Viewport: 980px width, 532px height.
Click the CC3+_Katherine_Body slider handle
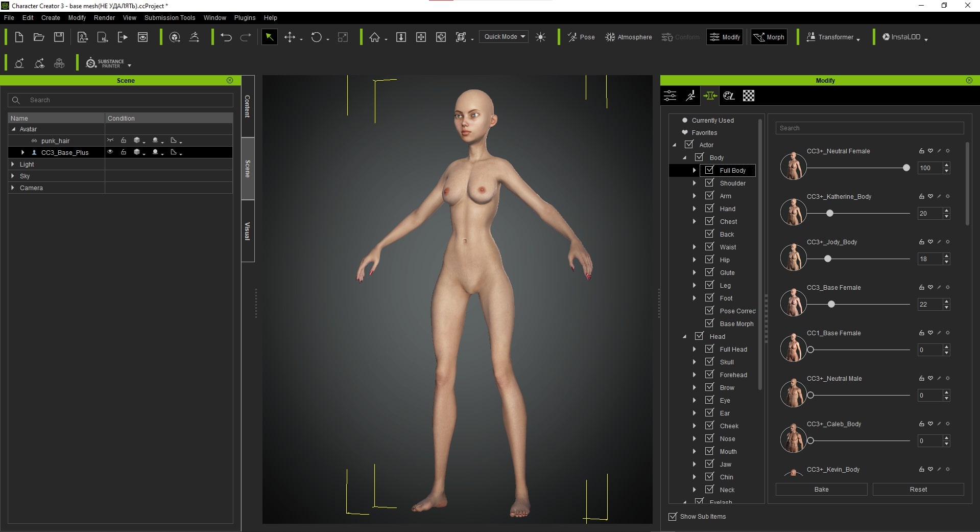pyautogui.click(x=830, y=213)
